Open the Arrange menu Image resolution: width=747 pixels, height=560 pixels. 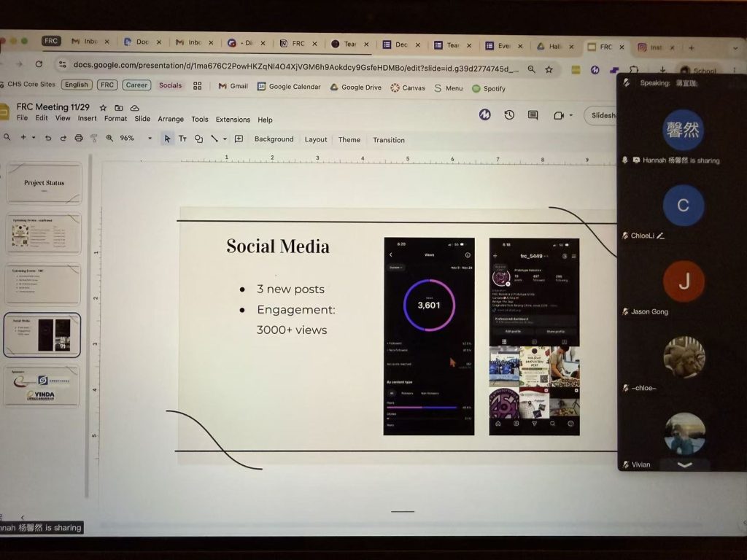pyautogui.click(x=171, y=120)
